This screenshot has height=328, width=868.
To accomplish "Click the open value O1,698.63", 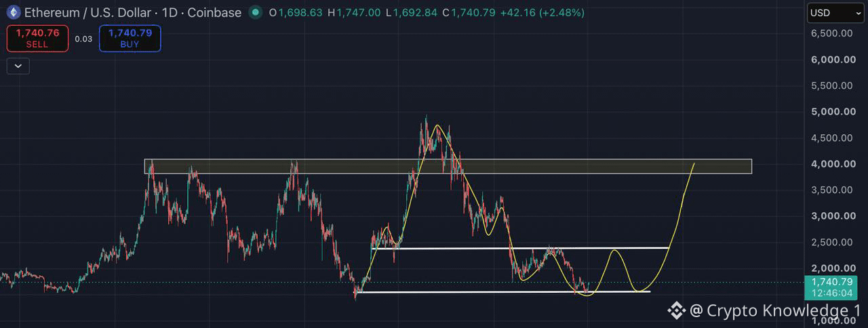I will coord(296,12).
